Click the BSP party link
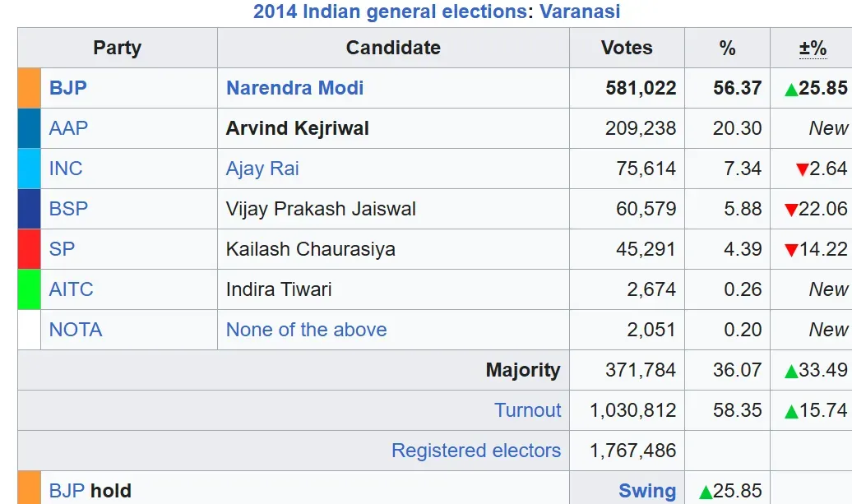The width and height of the screenshot is (852, 504). (x=68, y=209)
